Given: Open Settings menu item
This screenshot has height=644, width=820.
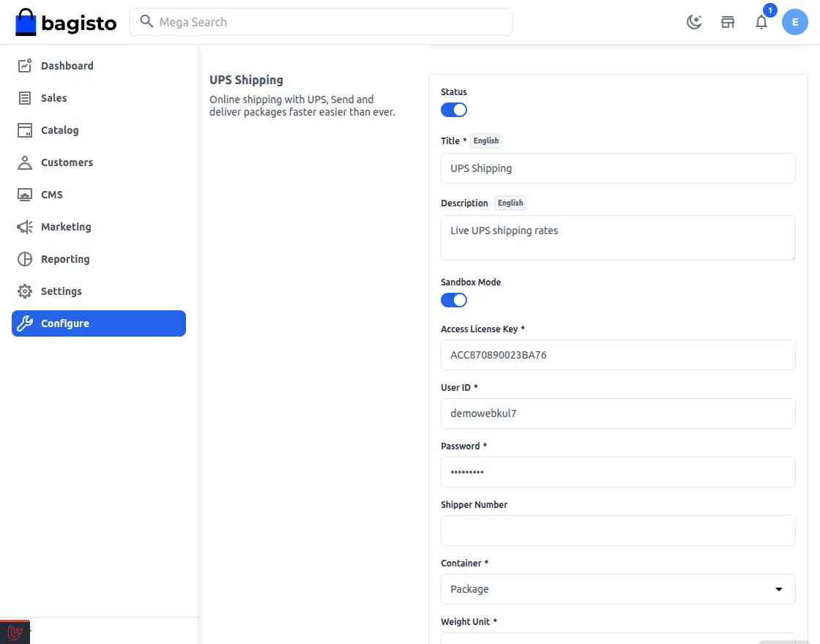Looking at the screenshot, I should pos(98,291).
